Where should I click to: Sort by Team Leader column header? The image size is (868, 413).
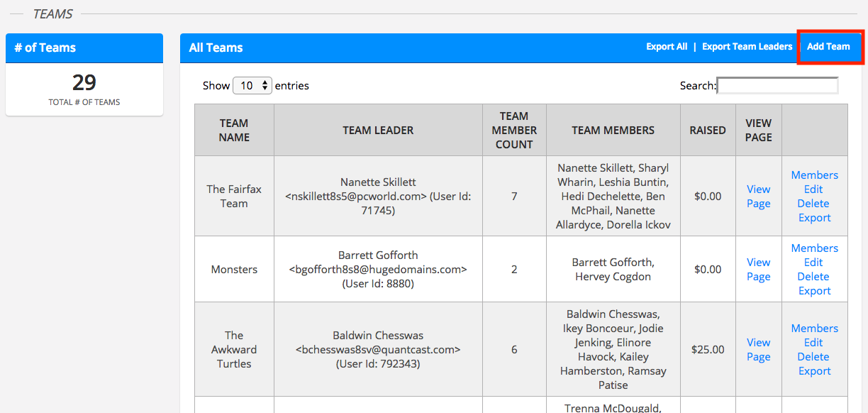[x=378, y=131]
